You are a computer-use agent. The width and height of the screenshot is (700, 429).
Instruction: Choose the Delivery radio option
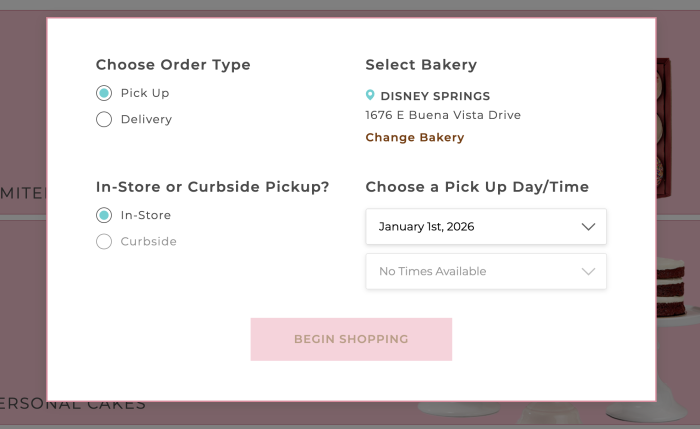104,120
